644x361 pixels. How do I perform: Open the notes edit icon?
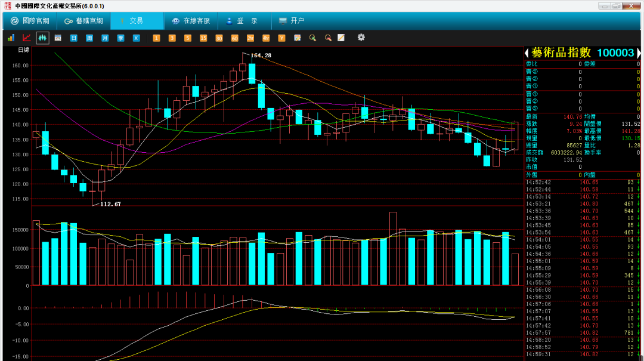pyautogui.click(x=298, y=38)
